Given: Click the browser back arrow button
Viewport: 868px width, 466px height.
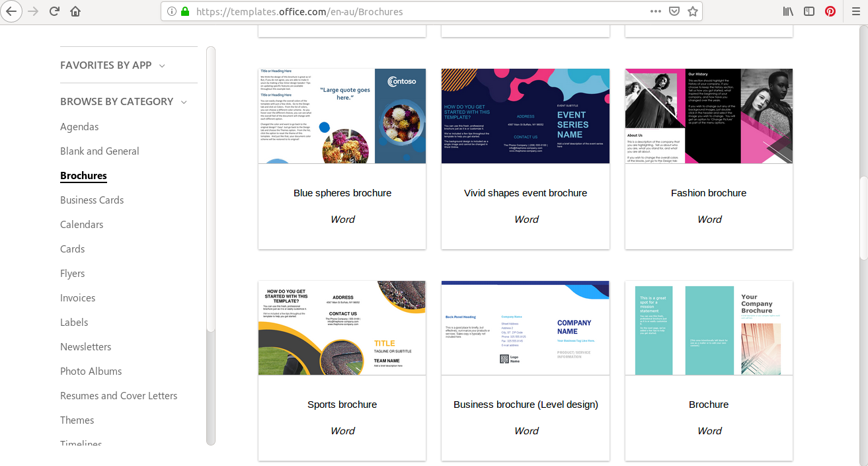Looking at the screenshot, I should click(x=12, y=11).
